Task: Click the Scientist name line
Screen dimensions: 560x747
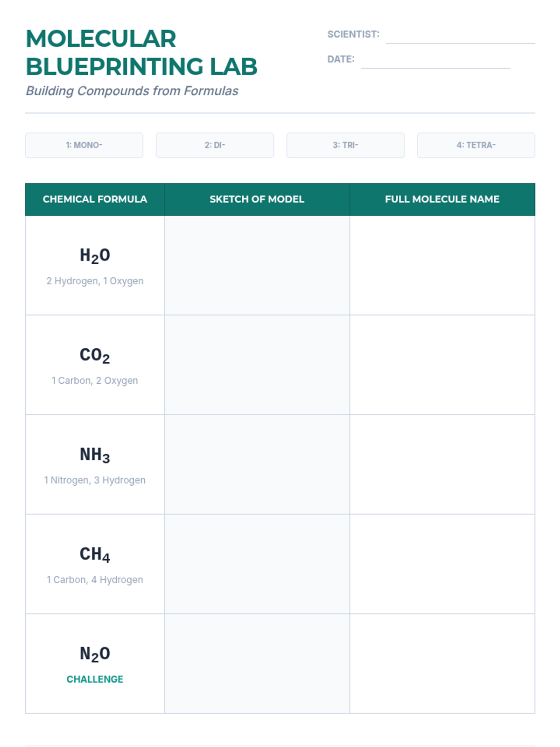Action: click(460, 38)
